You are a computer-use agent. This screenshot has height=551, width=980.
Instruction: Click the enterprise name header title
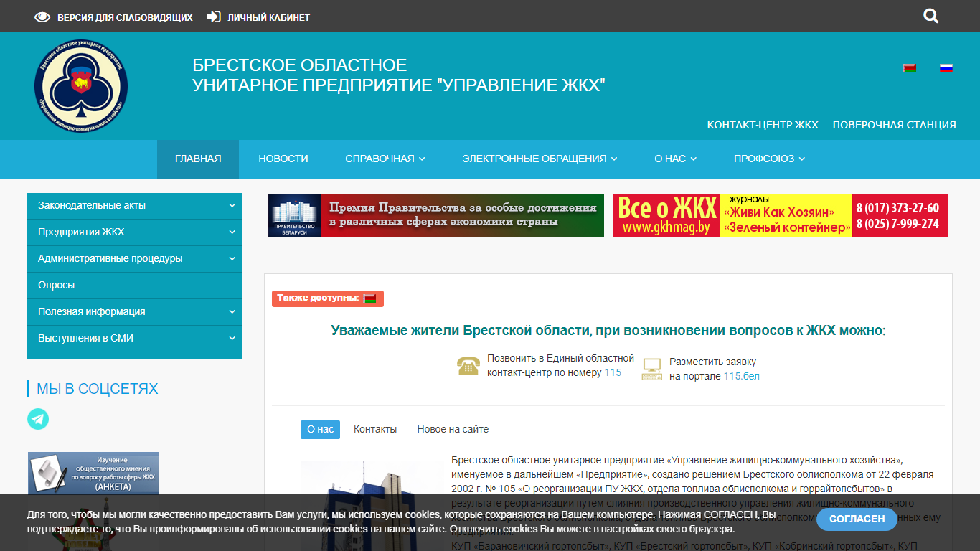[399, 75]
